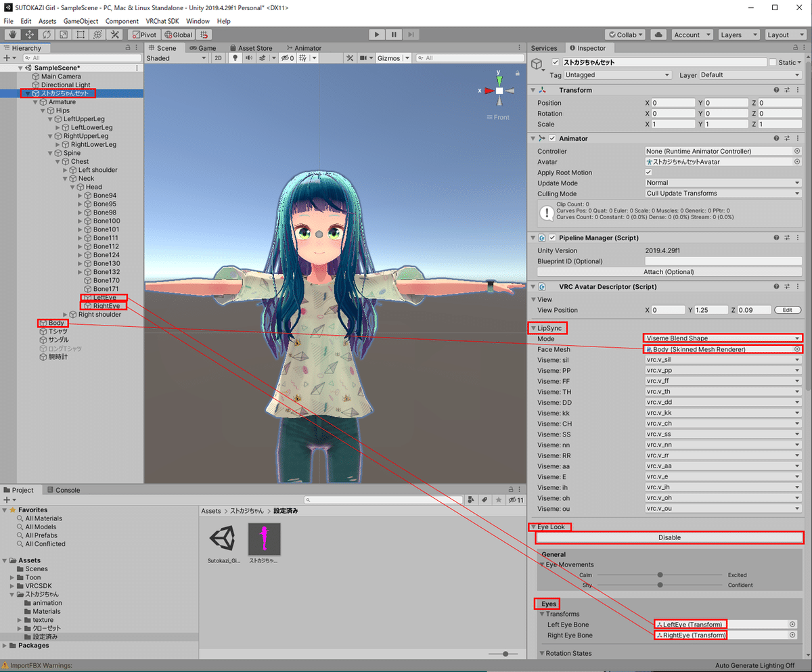Switch to the Console tab
This screenshot has width=812, height=672.
click(63, 490)
